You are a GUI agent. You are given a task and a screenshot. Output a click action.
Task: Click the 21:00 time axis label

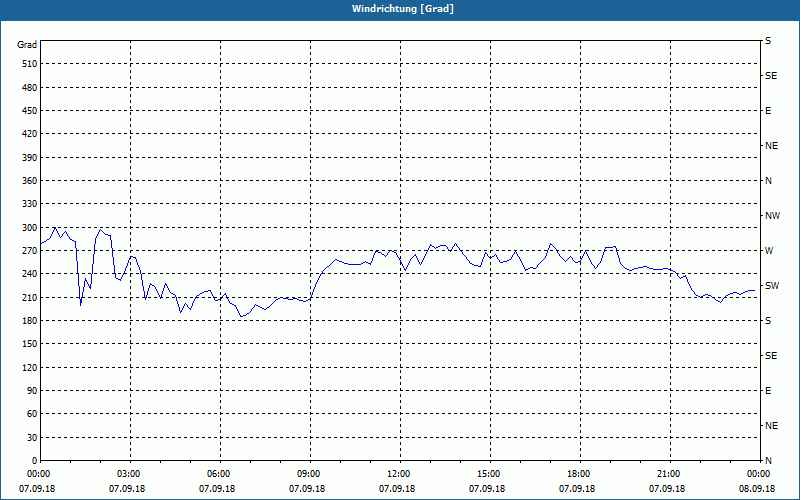click(x=668, y=474)
